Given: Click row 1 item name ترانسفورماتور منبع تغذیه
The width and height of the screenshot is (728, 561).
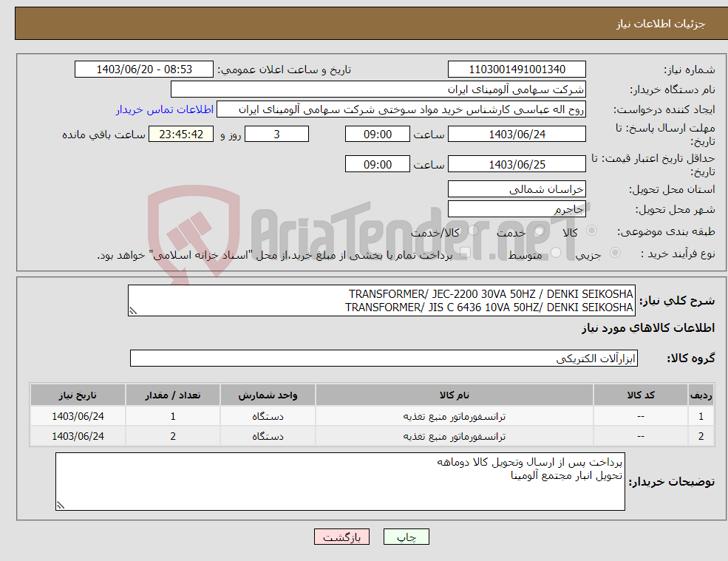Looking at the screenshot, I should pos(455,417).
